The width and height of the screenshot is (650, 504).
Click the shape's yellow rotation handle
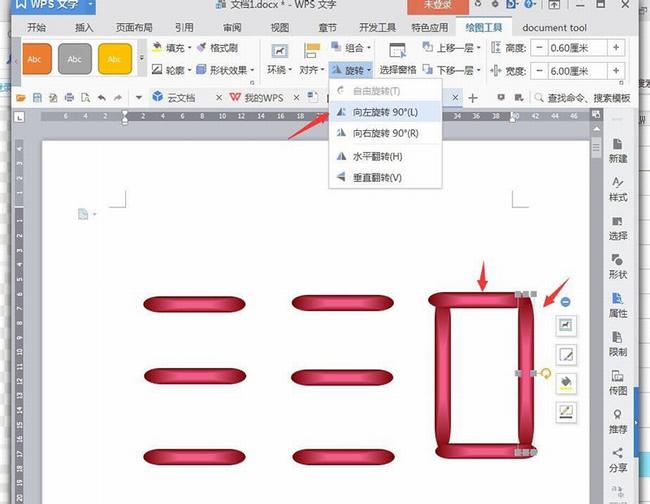(x=546, y=374)
